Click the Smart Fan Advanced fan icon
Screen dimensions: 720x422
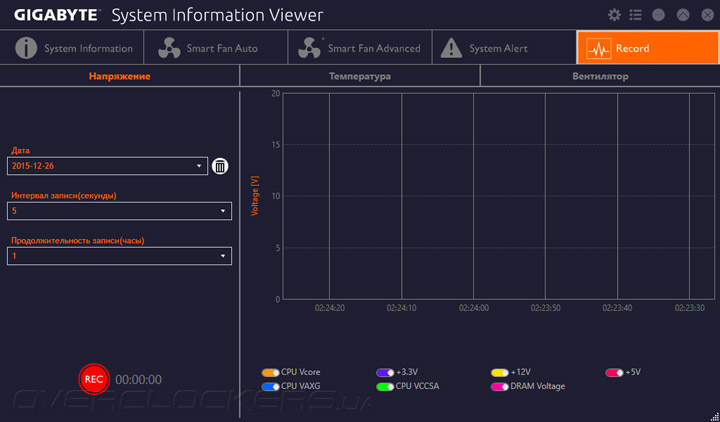click(x=309, y=48)
